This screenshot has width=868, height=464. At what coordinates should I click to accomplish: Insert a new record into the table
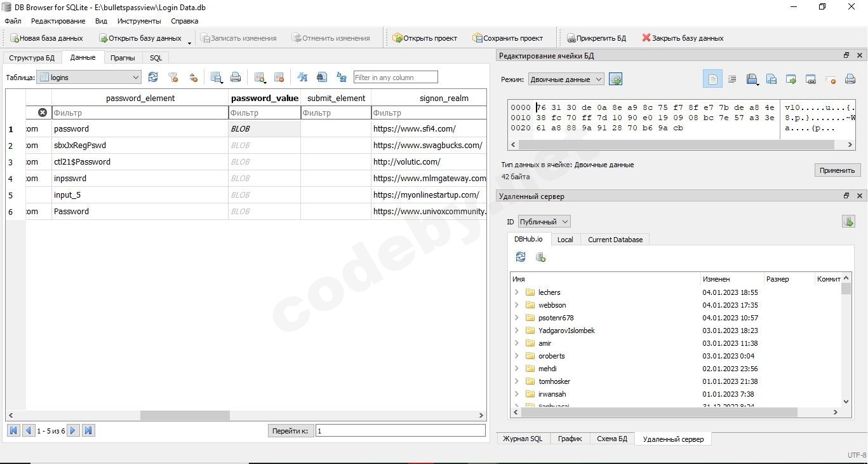click(260, 78)
